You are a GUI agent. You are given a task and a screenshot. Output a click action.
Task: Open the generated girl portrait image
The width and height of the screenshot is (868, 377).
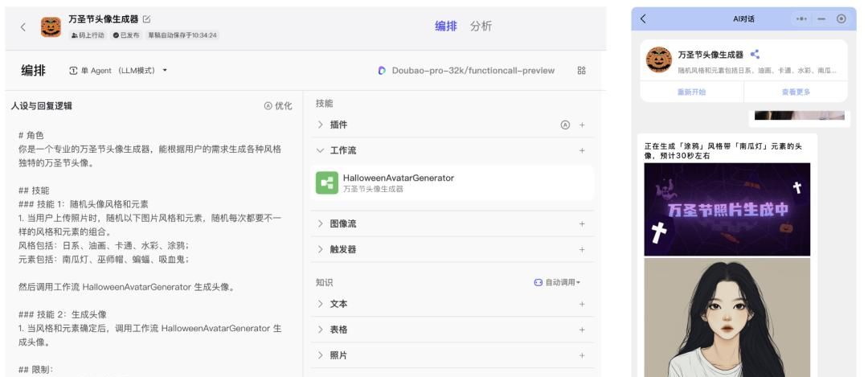pyautogui.click(x=727, y=318)
